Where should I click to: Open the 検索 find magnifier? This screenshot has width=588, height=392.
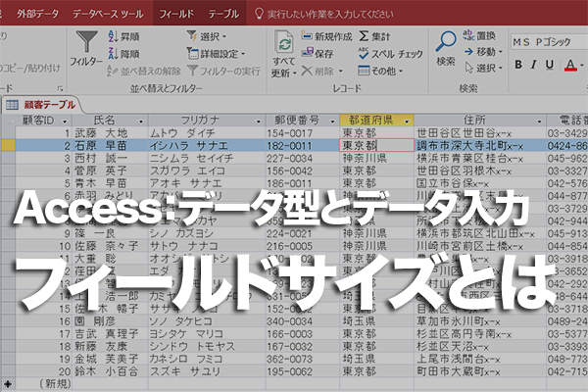pos(446,48)
